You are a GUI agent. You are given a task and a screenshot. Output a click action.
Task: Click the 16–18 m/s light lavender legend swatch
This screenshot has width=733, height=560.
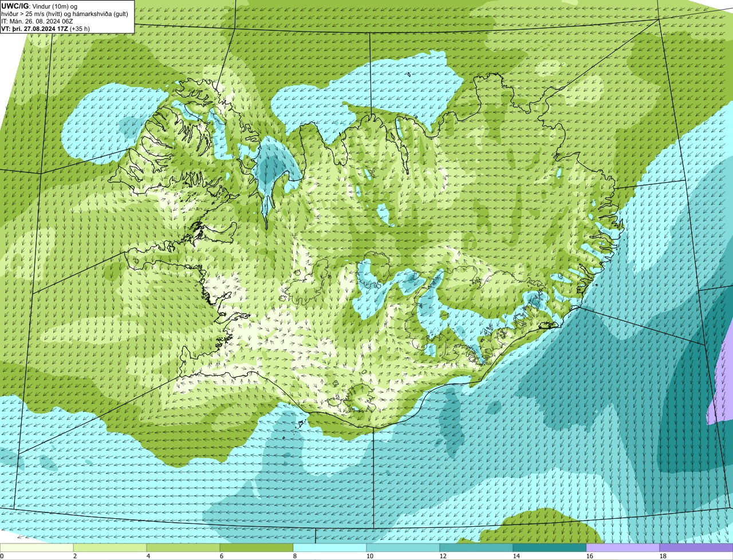[x=623, y=547]
